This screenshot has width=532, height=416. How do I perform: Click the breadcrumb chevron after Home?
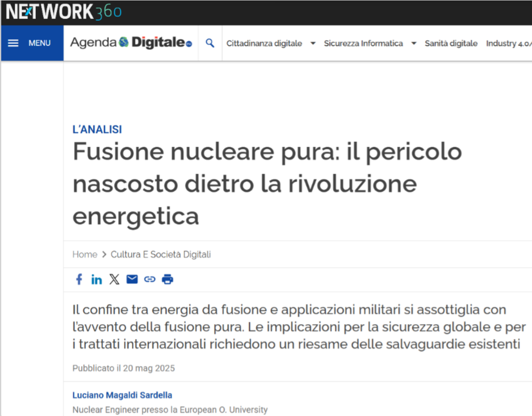coord(104,254)
